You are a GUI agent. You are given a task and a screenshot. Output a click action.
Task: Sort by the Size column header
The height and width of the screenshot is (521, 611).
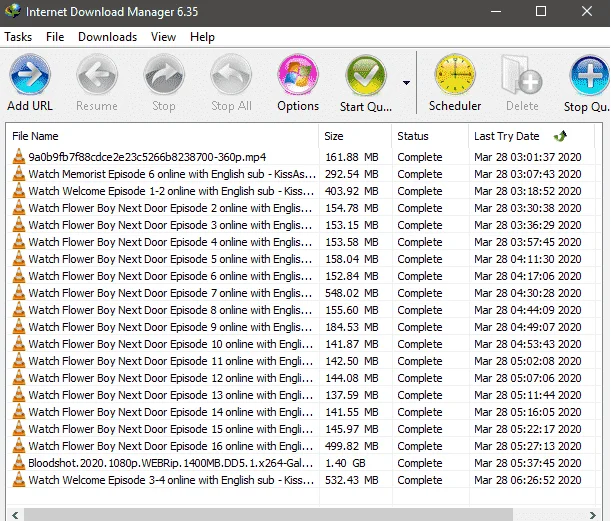pos(355,136)
